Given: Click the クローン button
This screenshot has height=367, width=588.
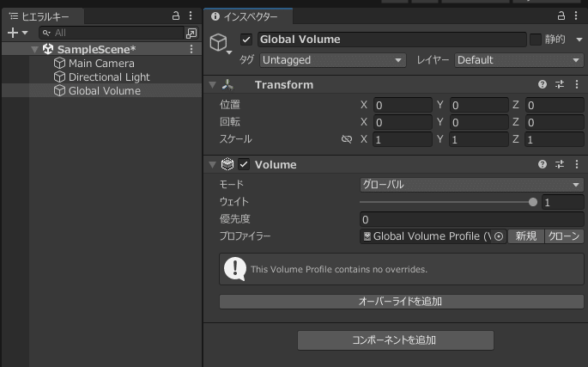Looking at the screenshot, I should [564, 236].
